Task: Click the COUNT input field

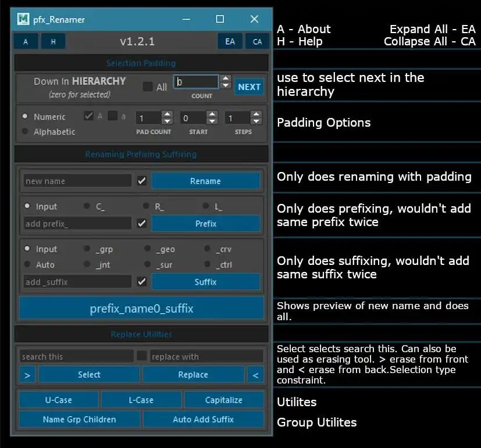Action: [197, 82]
